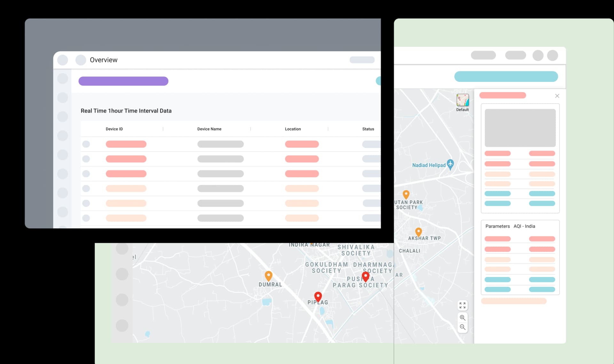Sort by the Device ID column header

pos(114,129)
